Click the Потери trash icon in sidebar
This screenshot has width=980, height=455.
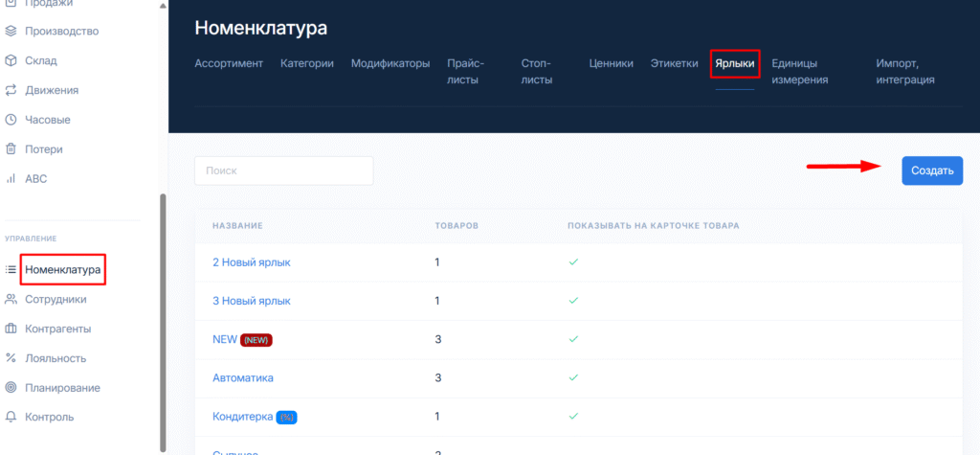point(11,149)
